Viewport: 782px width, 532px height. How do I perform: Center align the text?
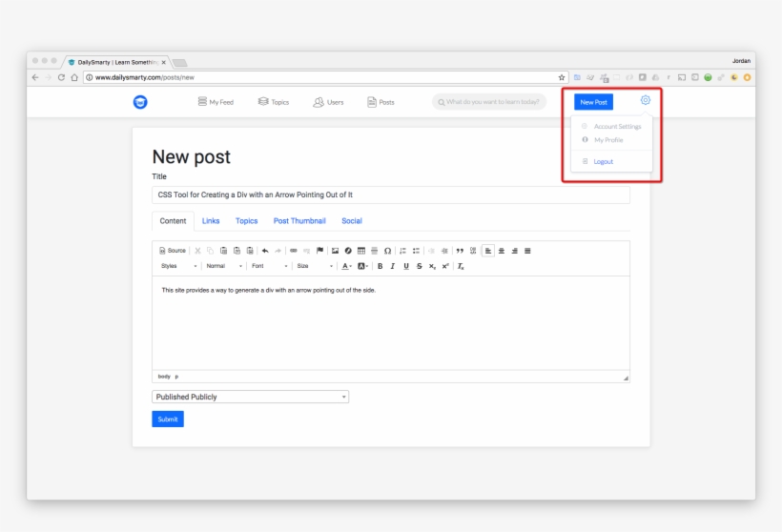tap(502, 251)
